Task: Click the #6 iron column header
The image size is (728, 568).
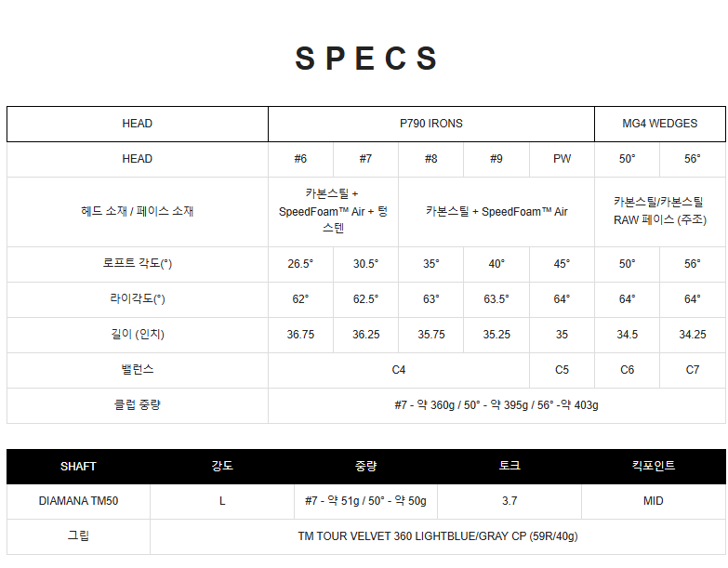Action: (x=300, y=159)
